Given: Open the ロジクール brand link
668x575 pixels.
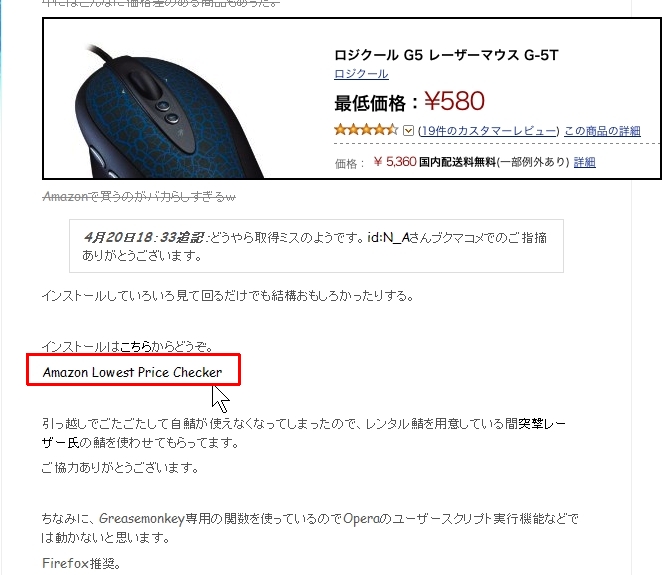Looking at the screenshot, I should pos(361,74).
